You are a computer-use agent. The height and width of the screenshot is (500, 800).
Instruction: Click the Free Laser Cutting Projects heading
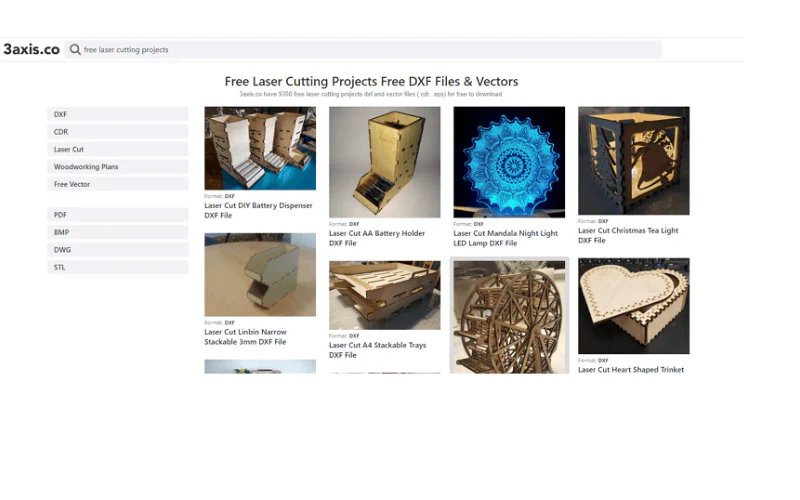(x=371, y=81)
